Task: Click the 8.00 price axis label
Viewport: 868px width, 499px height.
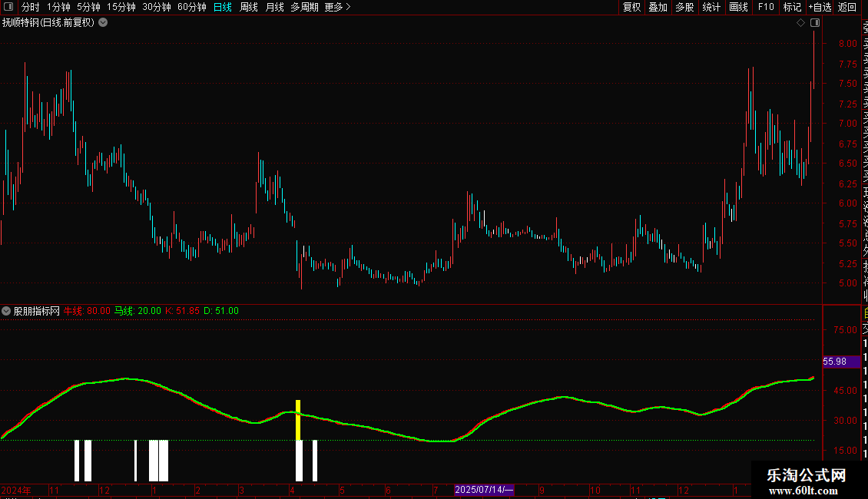Action: [x=847, y=44]
